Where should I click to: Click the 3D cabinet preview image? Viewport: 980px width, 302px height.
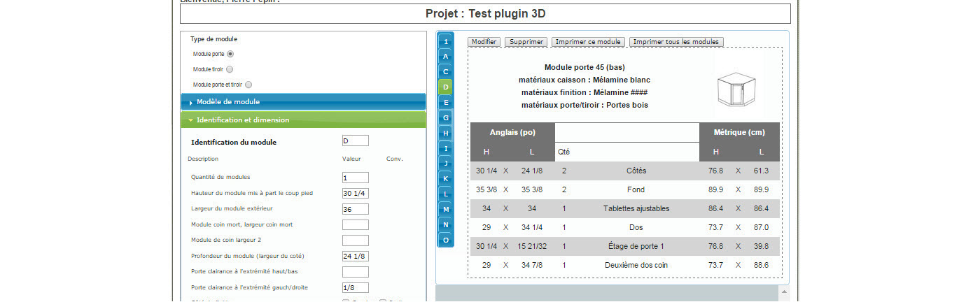click(737, 90)
